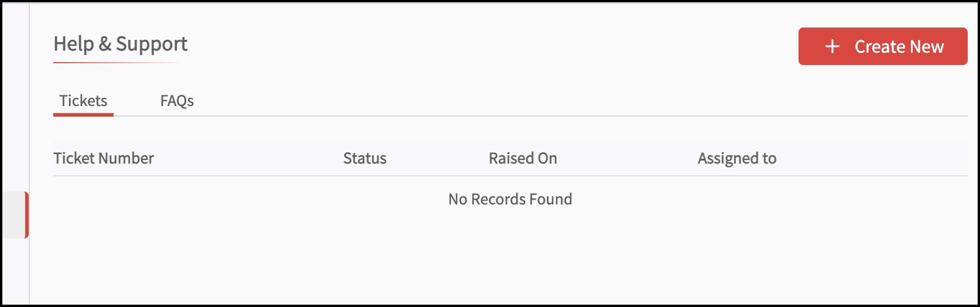Click the Help & Support page heading

(x=121, y=44)
